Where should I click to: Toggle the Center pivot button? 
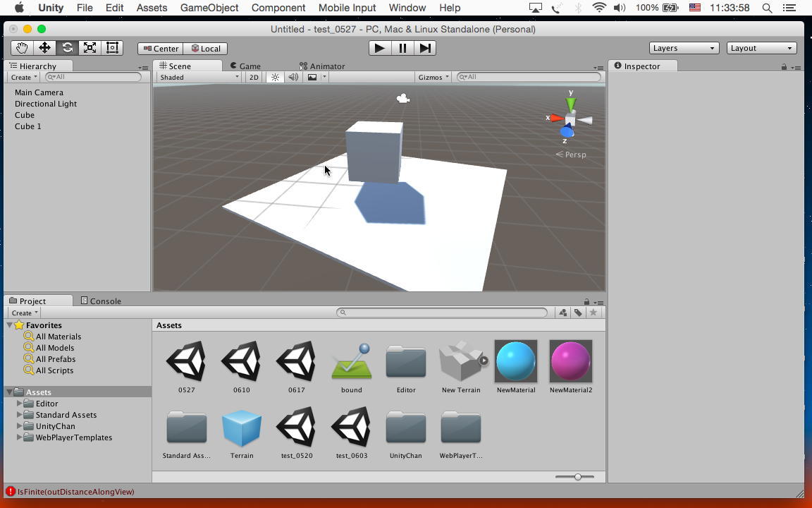pyautogui.click(x=160, y=49)
